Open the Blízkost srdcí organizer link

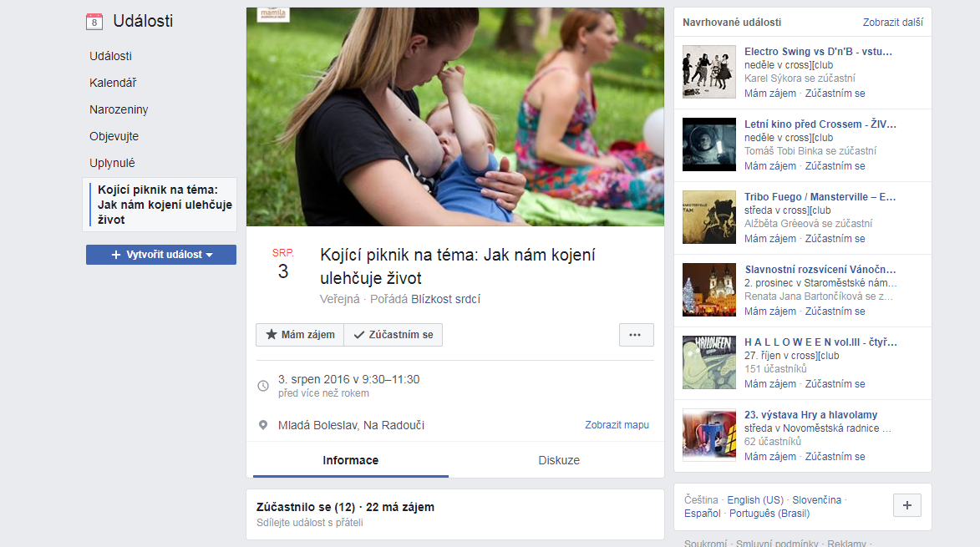tap(445, 299)
